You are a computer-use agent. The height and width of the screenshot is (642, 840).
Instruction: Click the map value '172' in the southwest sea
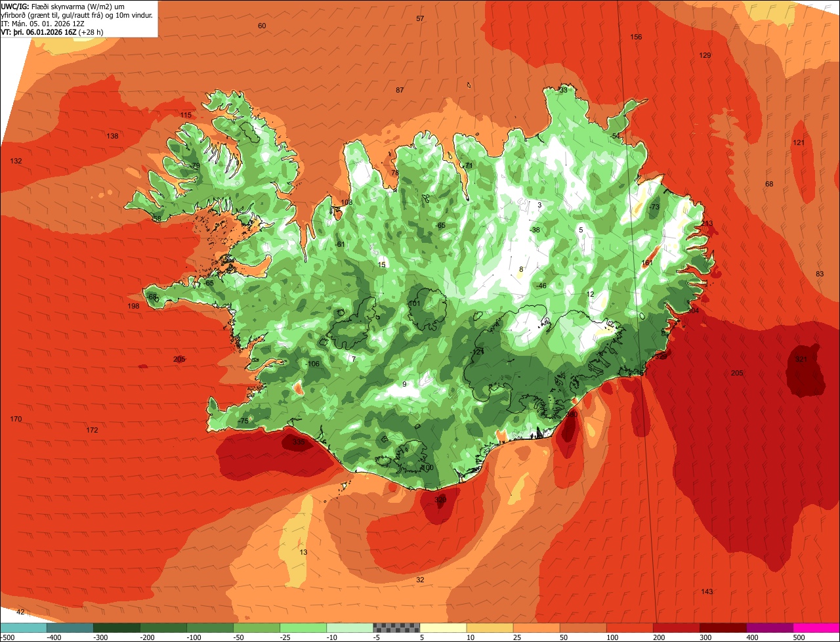(92, 430)
